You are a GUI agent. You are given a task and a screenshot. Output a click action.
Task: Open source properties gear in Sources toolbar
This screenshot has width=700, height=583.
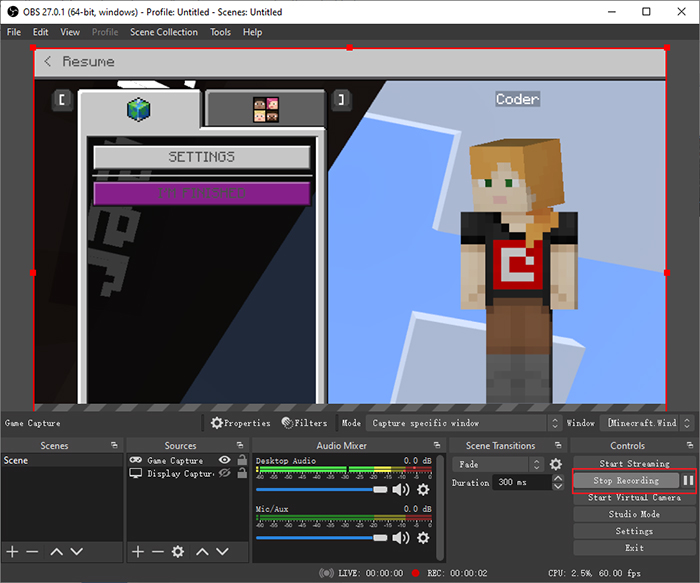tap(178, 552)
